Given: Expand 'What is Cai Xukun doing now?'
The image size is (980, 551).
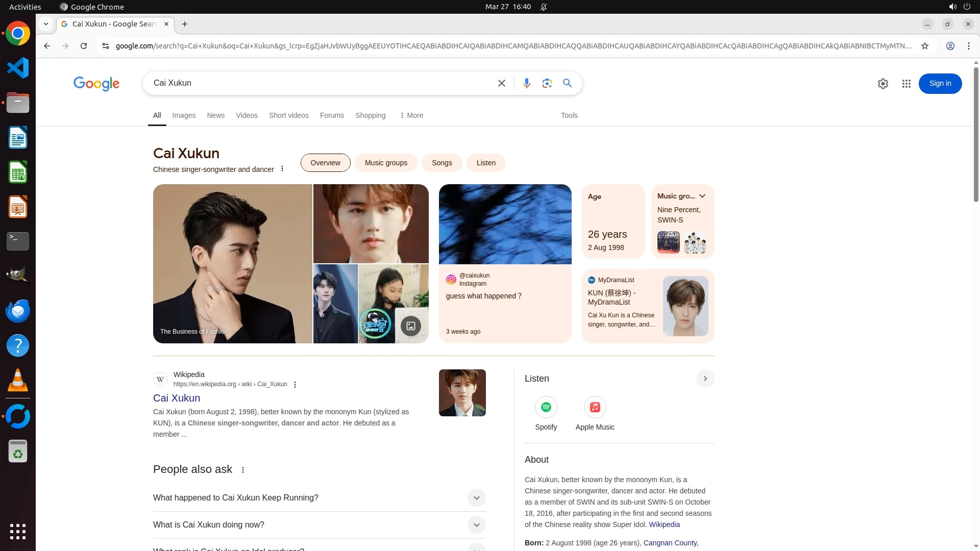Looking at the screenshot, I should coord(476,525).
